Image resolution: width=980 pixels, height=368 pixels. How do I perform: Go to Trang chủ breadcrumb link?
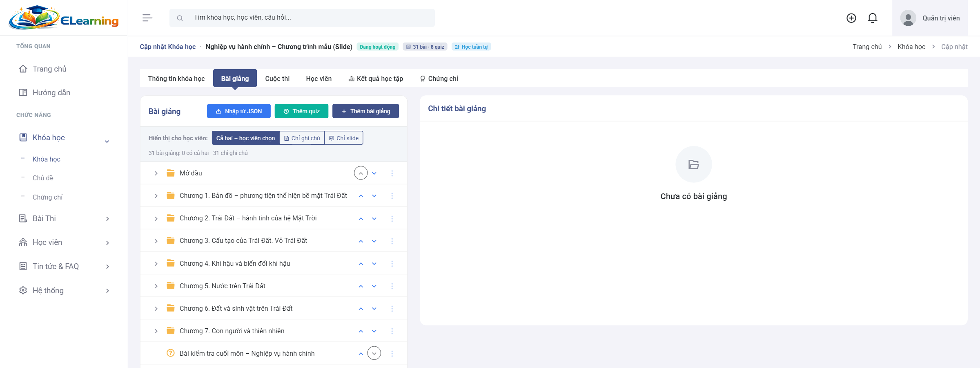[x=867, y=47]
